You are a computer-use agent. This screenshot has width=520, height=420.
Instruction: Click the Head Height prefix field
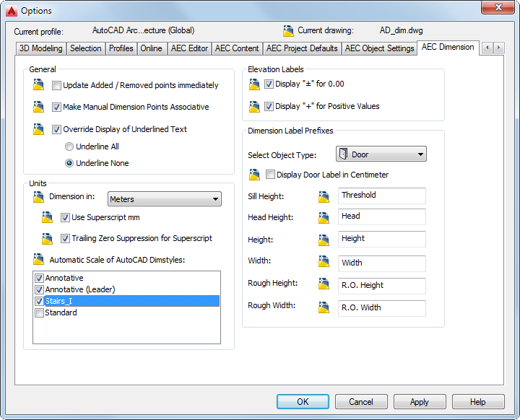[x=382, y=216]
